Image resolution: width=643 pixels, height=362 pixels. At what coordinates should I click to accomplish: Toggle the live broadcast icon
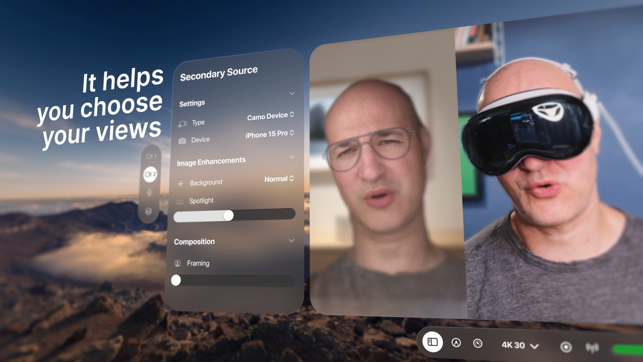[592, 348]
